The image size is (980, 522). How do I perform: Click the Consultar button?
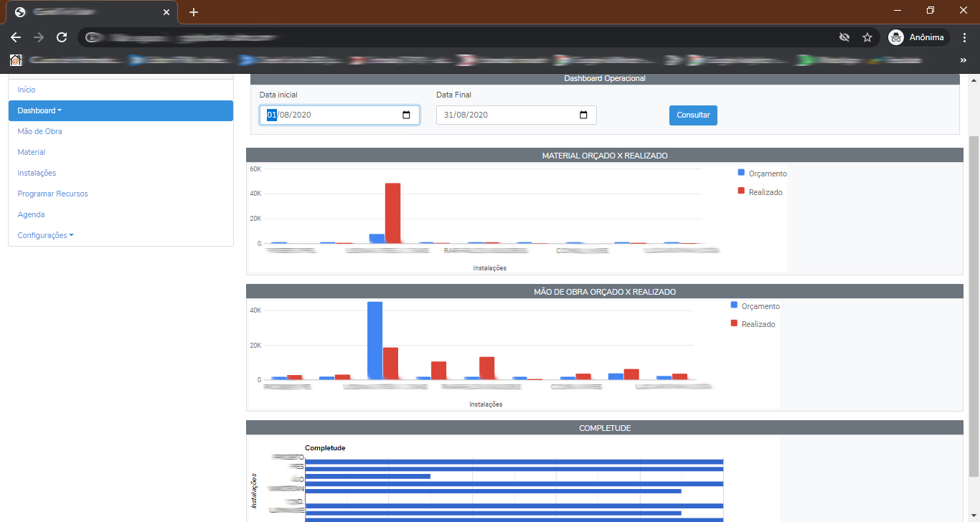tap(692, 115)
